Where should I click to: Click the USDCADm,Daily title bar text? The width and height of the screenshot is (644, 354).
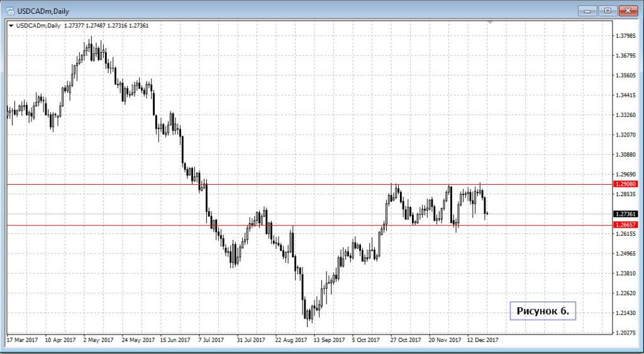point(43,11)
